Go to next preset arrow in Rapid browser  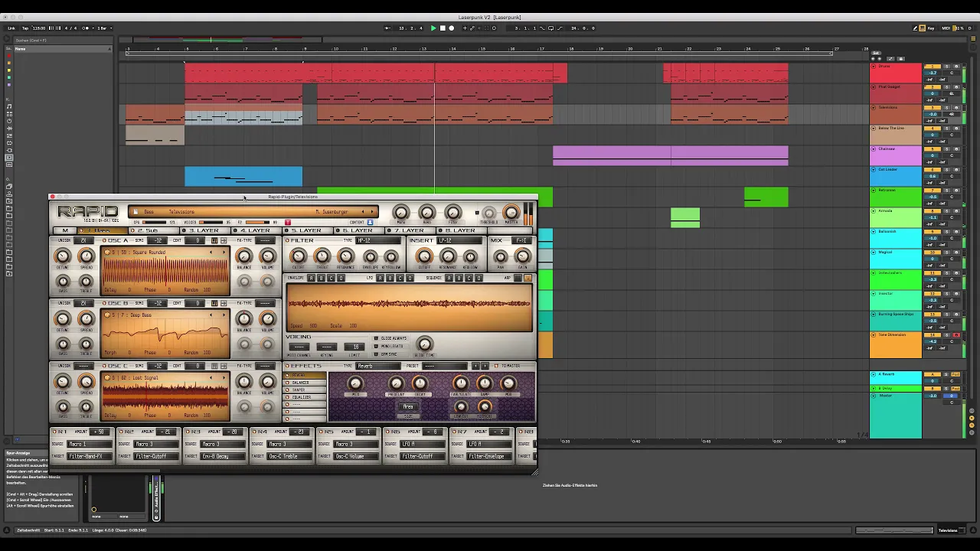pyautogui.click(x=372, y=212)
